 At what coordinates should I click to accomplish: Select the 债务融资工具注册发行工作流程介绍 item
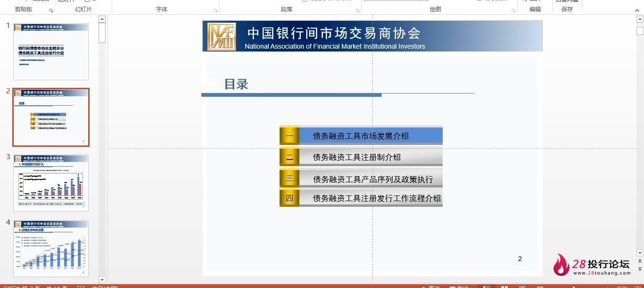pos(377,198)
